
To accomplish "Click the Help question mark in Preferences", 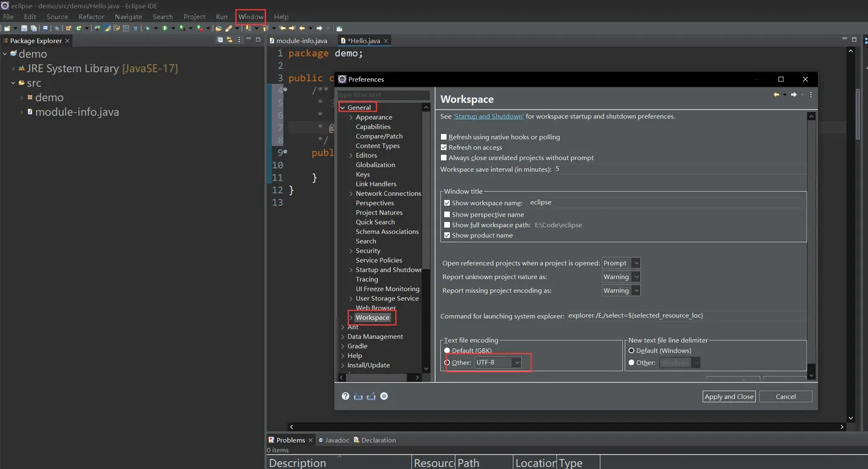I will (345, 396).
